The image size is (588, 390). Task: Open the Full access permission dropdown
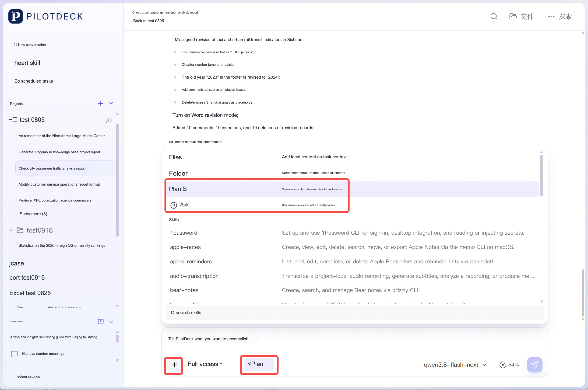(x=206, y=364)
